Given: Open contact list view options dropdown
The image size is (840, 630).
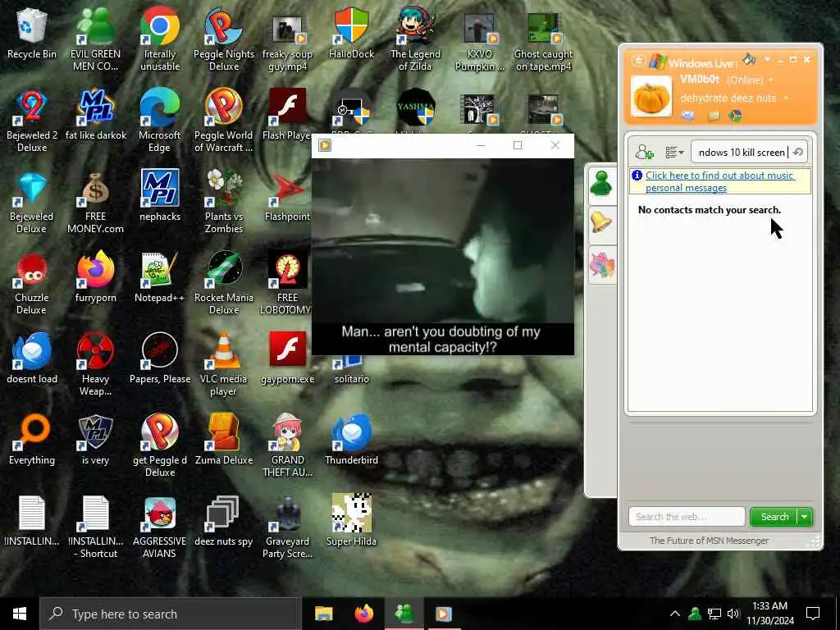Looking at the screenshot, I should click(674, 153).
